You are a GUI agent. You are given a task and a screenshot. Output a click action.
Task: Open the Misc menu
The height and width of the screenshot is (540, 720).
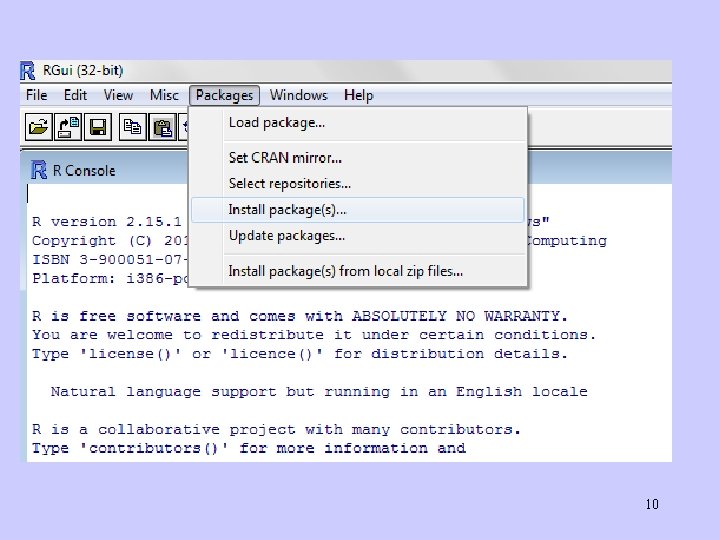[164, 95]
